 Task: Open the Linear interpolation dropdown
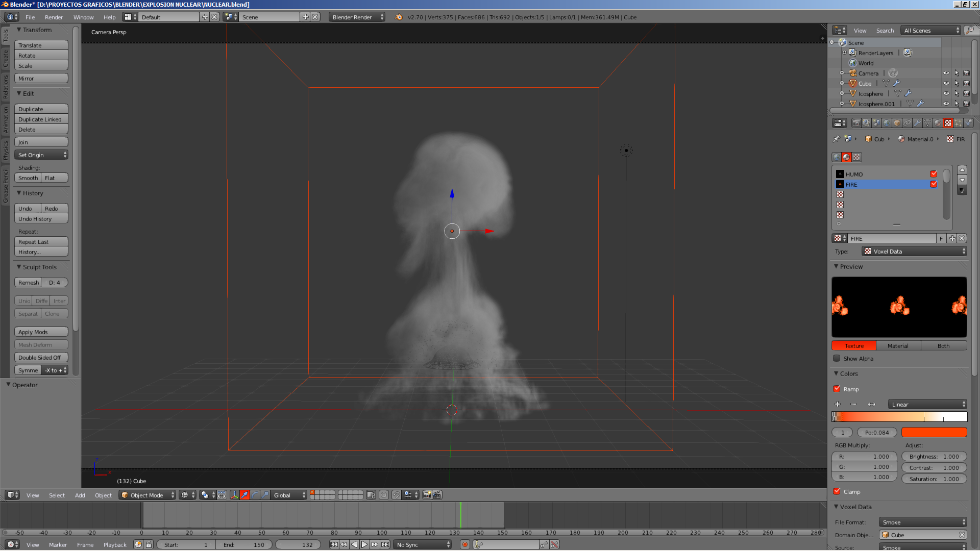click(x=927, y=404)
